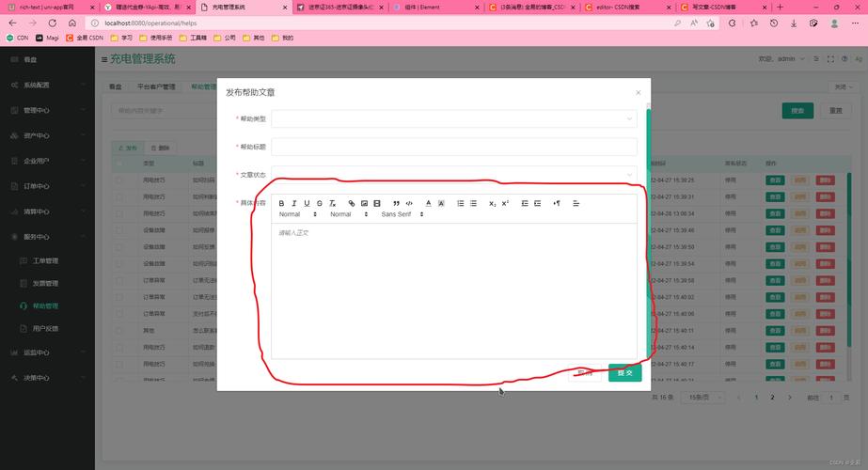Insert a blockquote in the editor
Image resolution: width=868 pixels, height=470 pixels.
(x=396, y=203)
